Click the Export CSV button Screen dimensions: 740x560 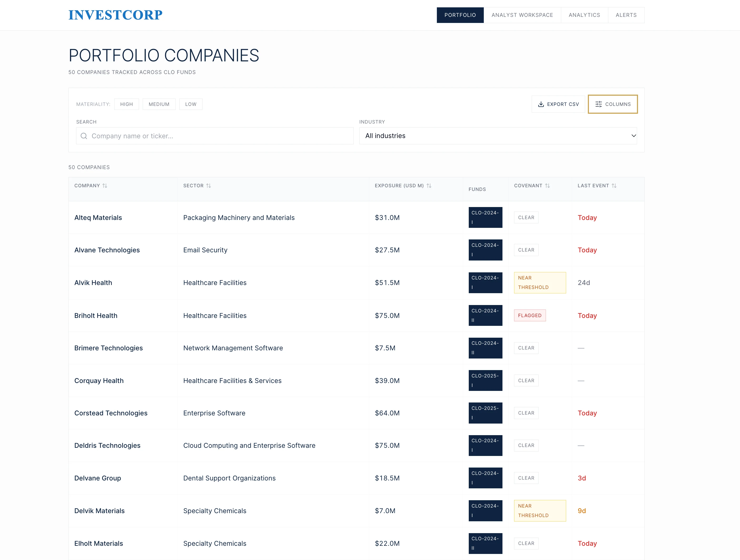558,104
